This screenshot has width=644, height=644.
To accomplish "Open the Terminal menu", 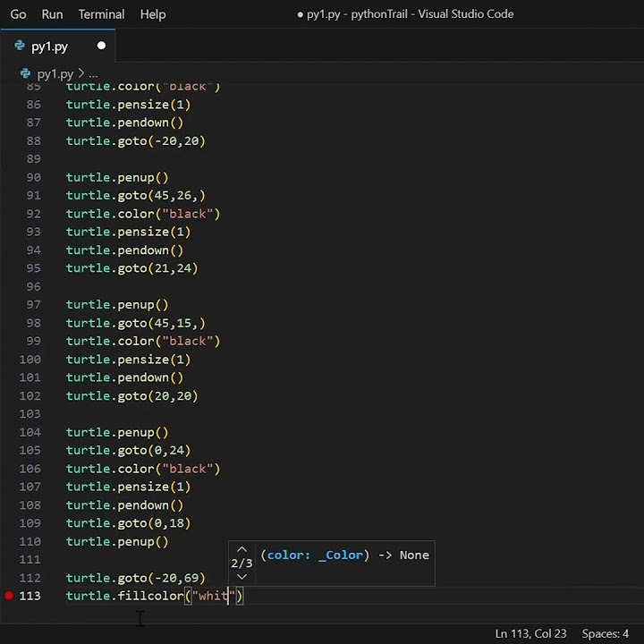I will [101, 14].
